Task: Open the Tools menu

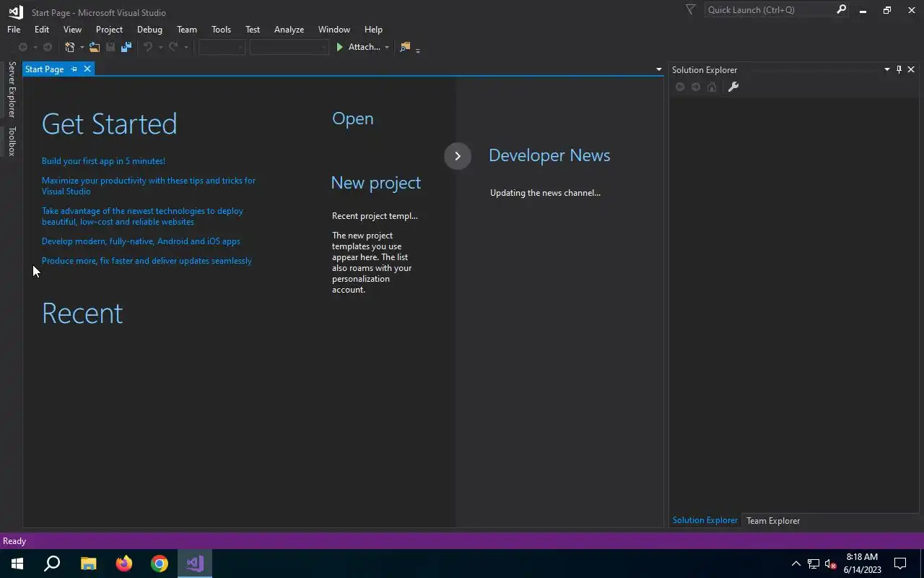Action: (x=221, y=30)
